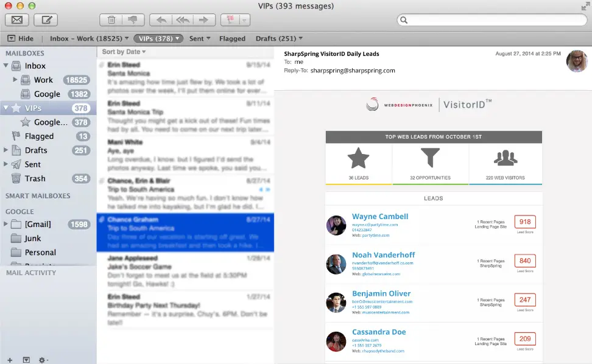592x364 pixels.
Task: Open the VIPs (378) favorites bar item
Action: tap(158, 38)
